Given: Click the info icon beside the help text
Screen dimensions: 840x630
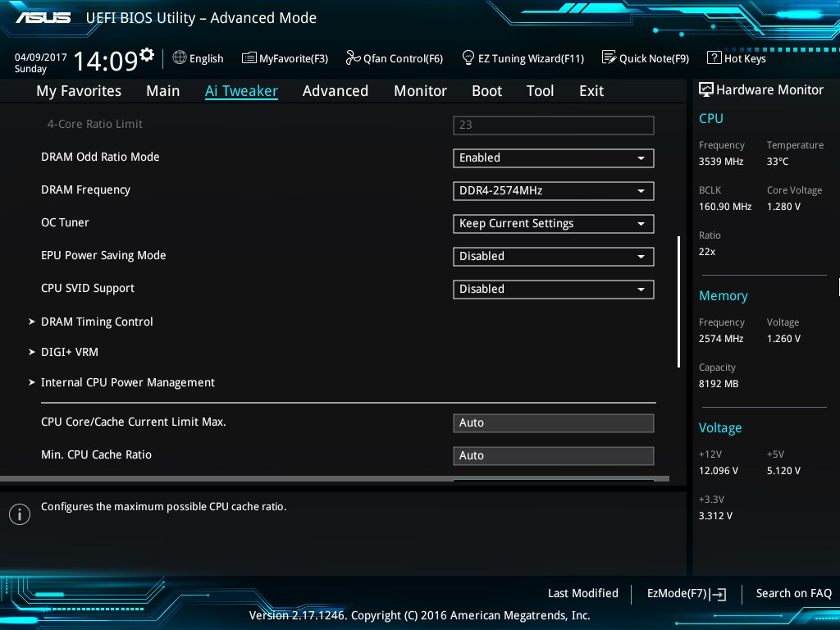Looking at the screenshot, I should pos(20,514).
